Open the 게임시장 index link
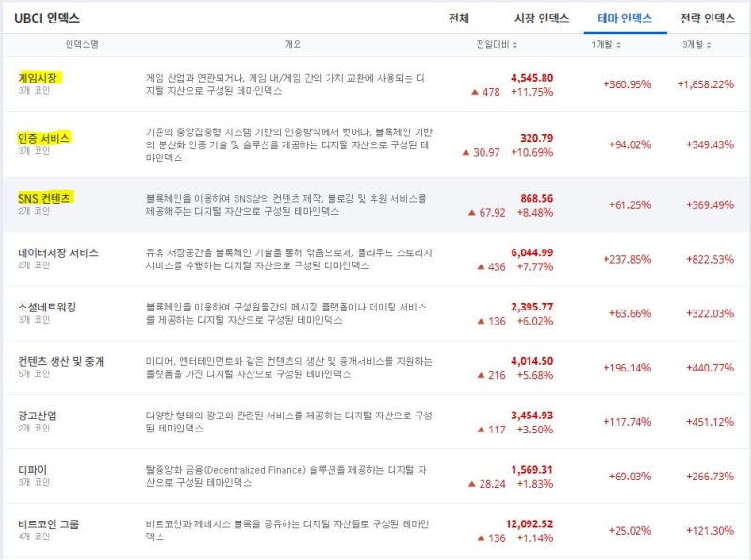This screenshot has width=751, height=560. (x=38, y=78)
